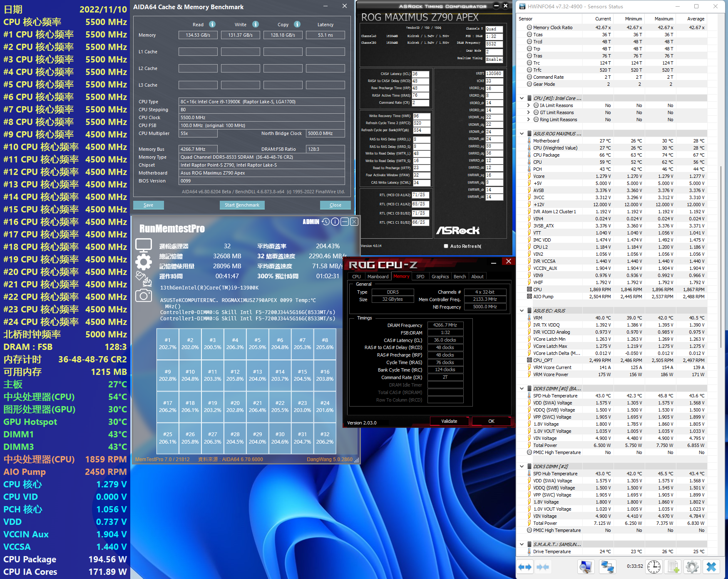The image size is (728, 579).
Task: Click the AIDA64 Write info icon
Action: pyautogui.click(x=256, y=24)
